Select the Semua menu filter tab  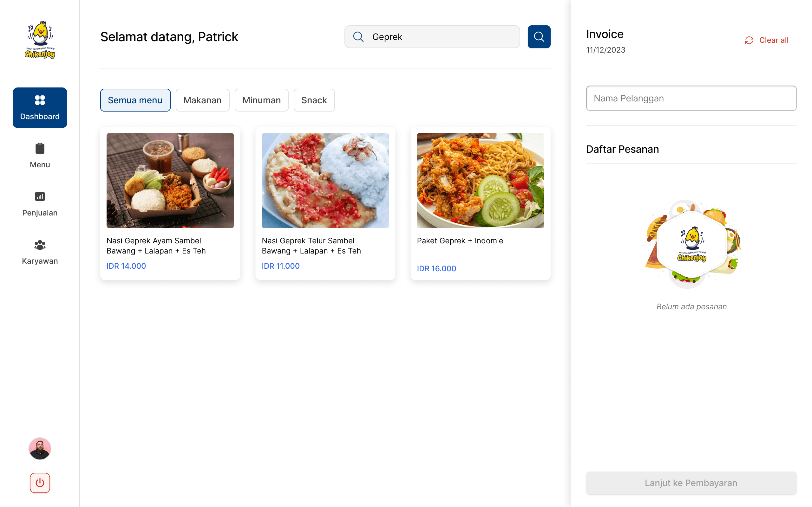coord(135,100)
